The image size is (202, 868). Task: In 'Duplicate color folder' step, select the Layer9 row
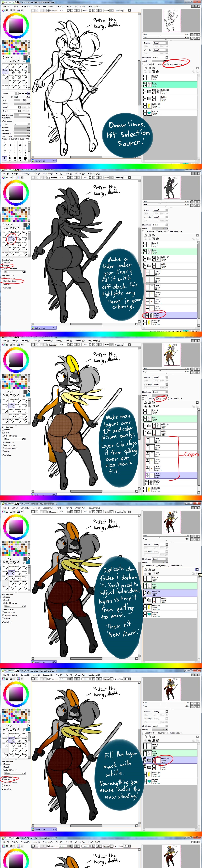(x=170, y=614)
